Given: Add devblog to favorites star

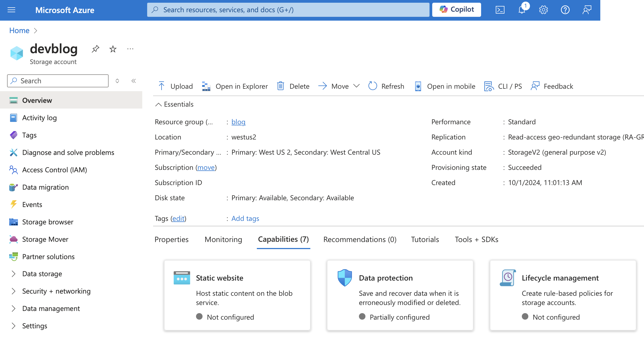Looking at the screenshot, I should 113,49.
